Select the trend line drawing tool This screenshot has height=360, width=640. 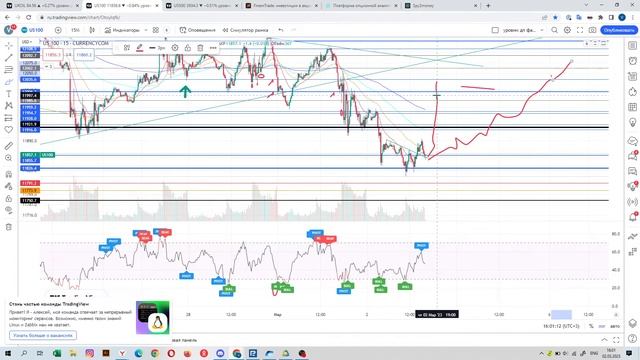pyautogui.click(x=9, y=58)
